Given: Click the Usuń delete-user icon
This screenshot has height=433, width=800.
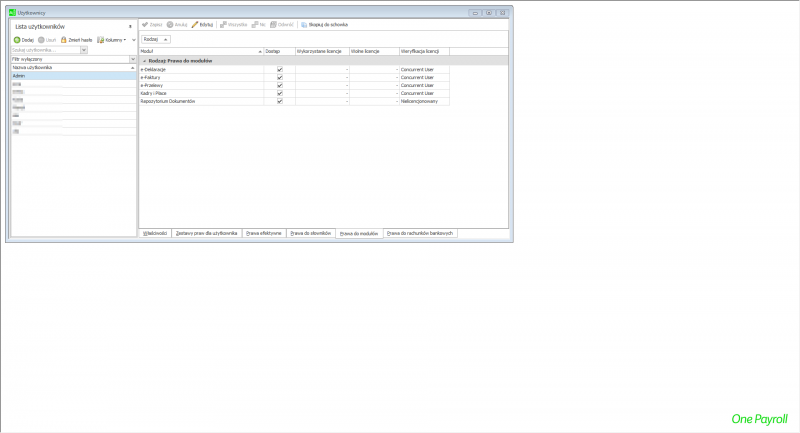Looking at the screenshot, I should 41,40.
